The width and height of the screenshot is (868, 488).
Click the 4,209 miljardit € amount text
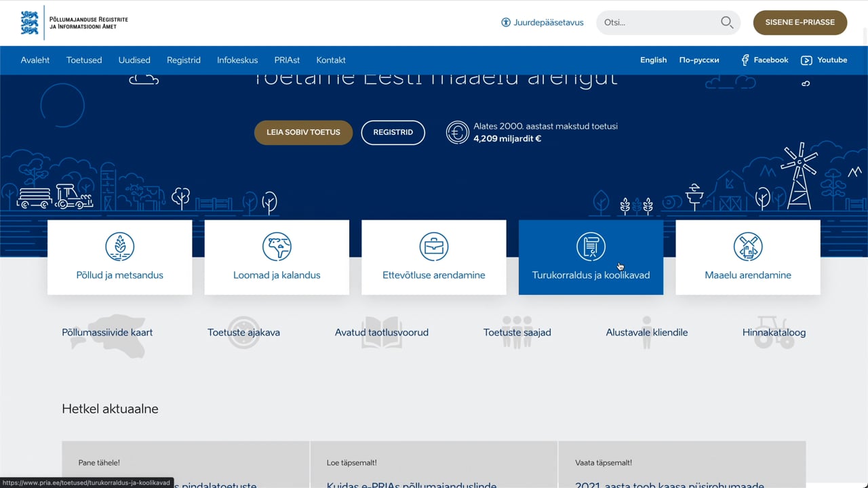coord(507,139)
